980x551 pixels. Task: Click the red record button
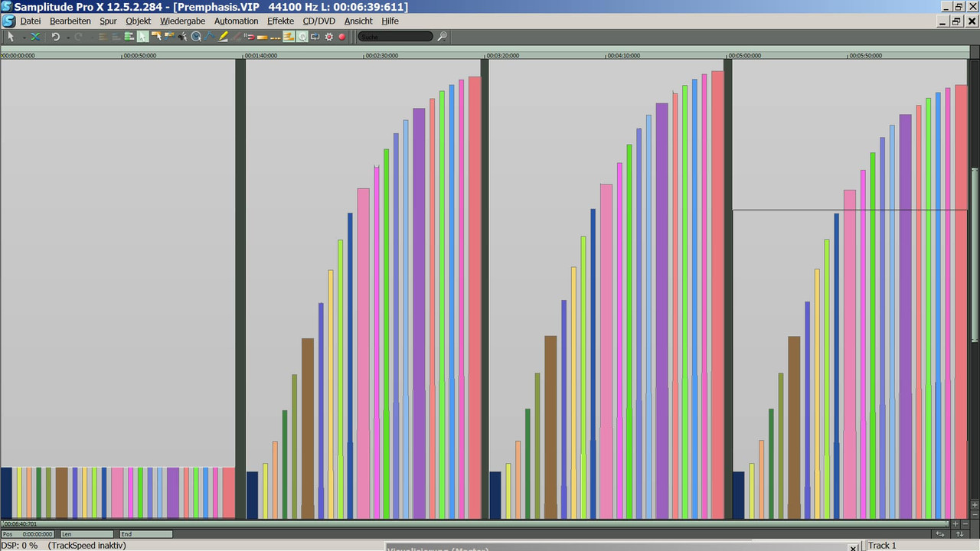click(x=342, y=36)
